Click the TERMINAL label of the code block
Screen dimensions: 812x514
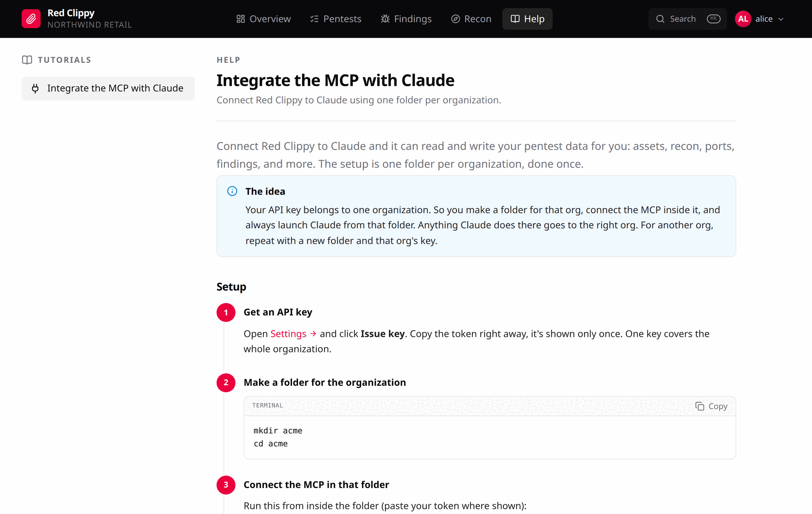tap(267, 405)
